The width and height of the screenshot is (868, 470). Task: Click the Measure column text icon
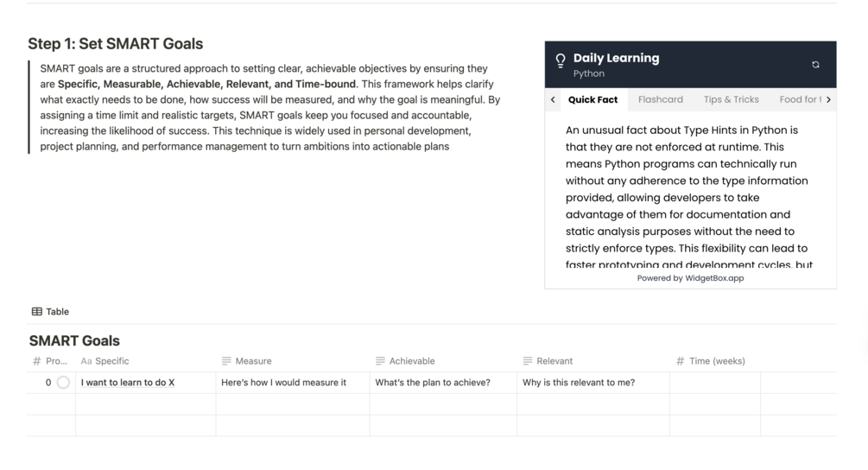point(226,361)
